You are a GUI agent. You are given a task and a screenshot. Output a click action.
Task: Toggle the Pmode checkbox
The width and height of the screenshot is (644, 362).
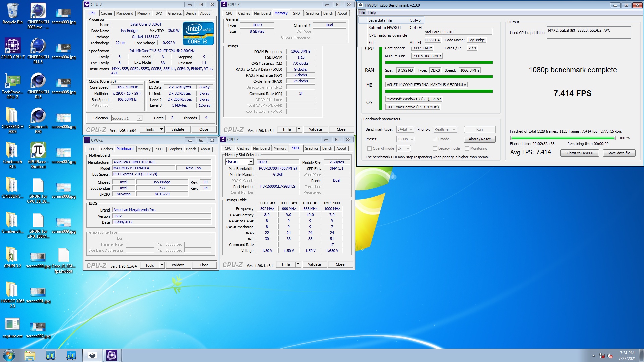tap(435, 139)
